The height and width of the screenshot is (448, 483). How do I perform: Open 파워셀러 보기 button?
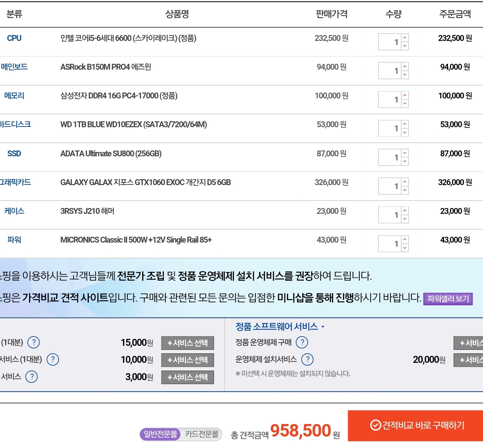pos(448,299)
